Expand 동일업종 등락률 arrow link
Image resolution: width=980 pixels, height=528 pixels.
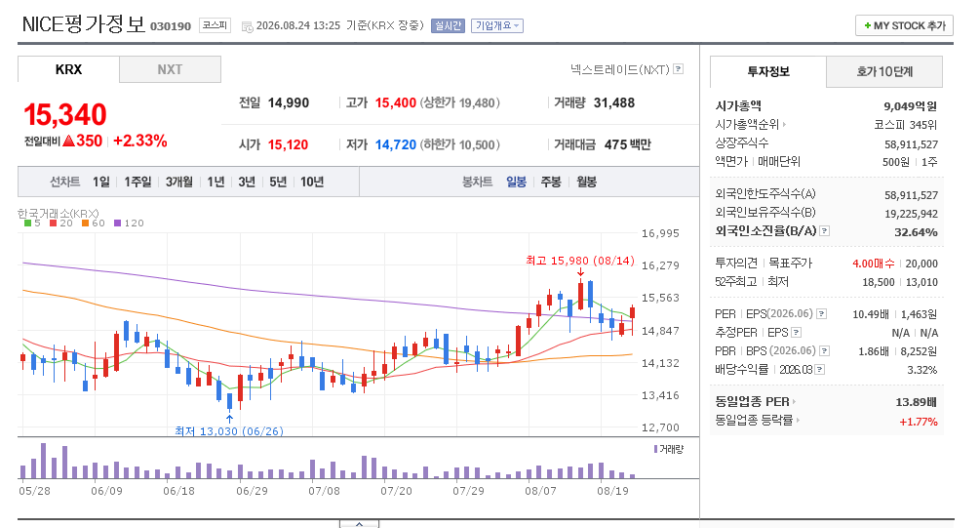click(x=798, y=421)
